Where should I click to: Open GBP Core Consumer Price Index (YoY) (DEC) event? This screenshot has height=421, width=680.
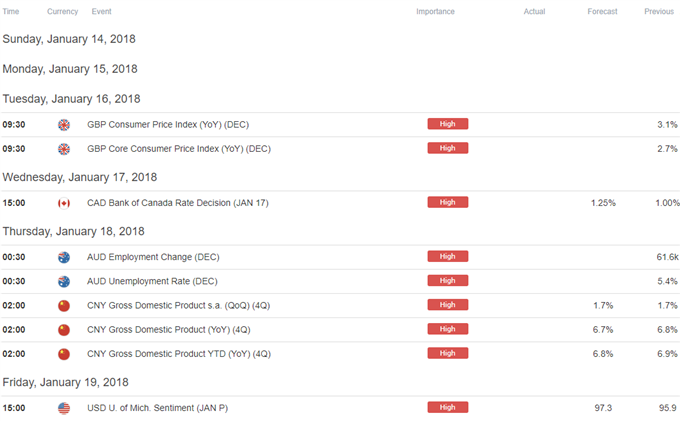(x=179, y=149)
